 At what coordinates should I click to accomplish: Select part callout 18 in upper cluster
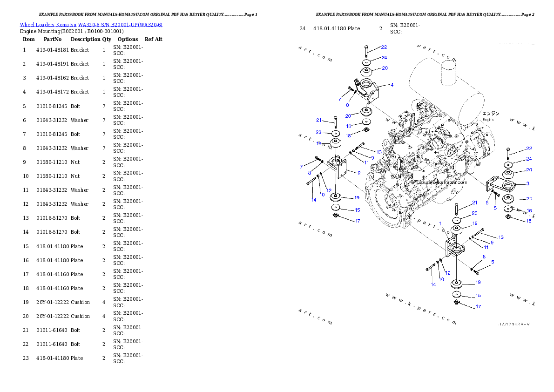347,135
